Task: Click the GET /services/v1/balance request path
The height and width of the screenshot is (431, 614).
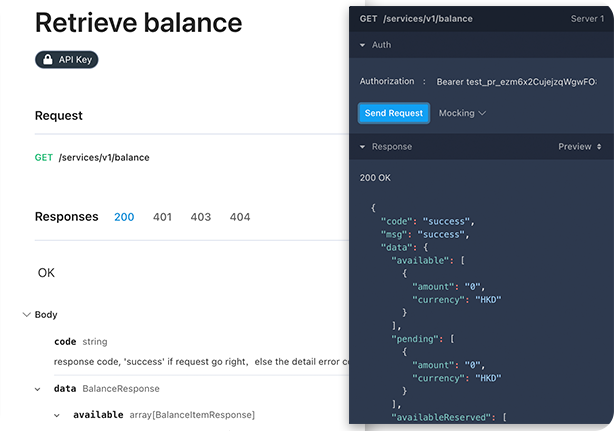Action: [x=92, y=157]
